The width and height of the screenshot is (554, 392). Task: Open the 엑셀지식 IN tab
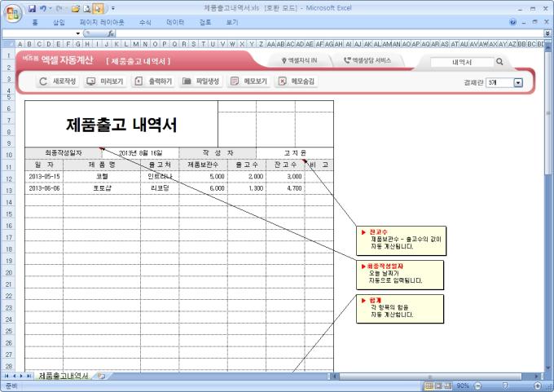(x=299, y=60)
